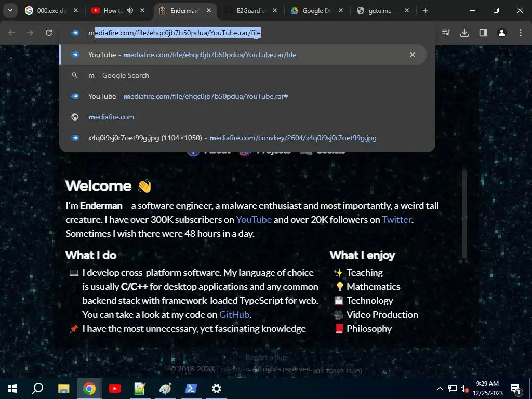Open the Paint taskbar icon

tap(165, 389)
